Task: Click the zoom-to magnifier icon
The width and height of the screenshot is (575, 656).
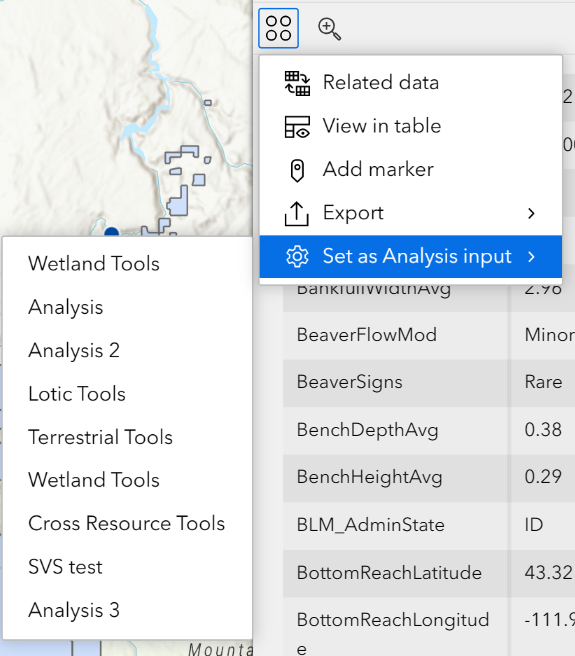Action: (x=329, y=29)
